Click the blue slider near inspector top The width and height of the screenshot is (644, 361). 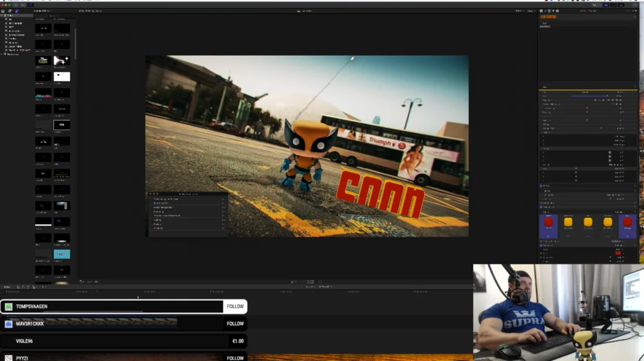pyautogui.click(x=588, y=96)
